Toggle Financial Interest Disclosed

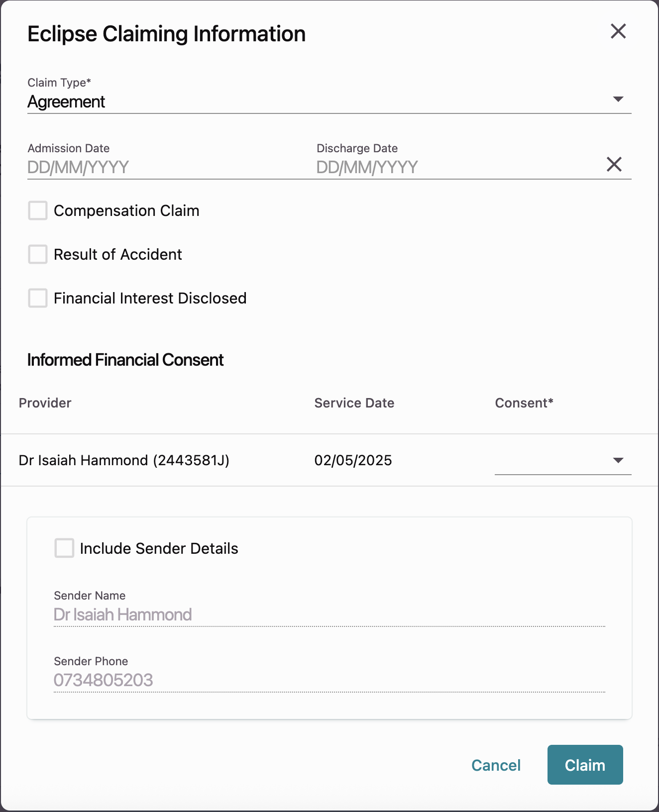(x=37, y=299)
